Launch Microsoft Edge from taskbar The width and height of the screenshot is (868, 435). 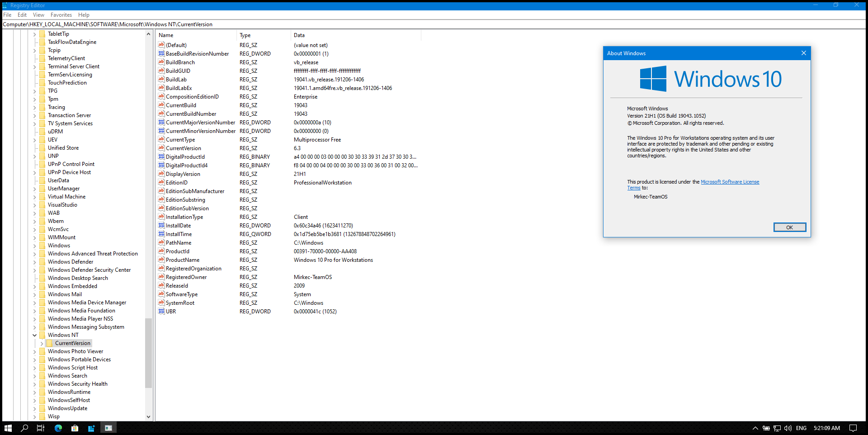tap(58, 428)
